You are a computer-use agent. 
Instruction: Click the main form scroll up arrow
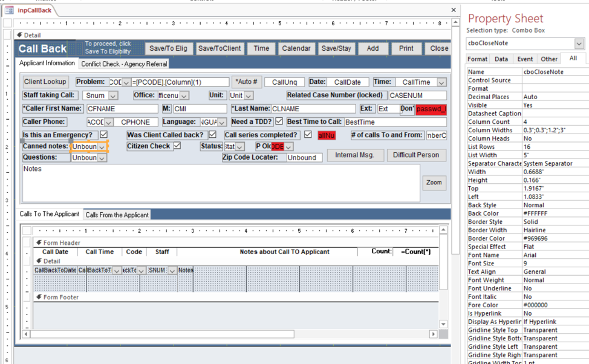[x=455, y=22]
